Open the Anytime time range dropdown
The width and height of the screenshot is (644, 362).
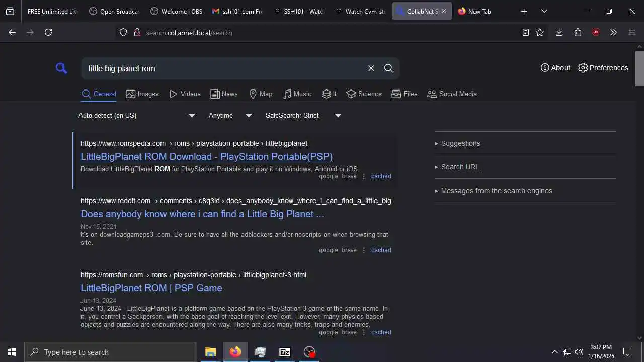point(230,115)
